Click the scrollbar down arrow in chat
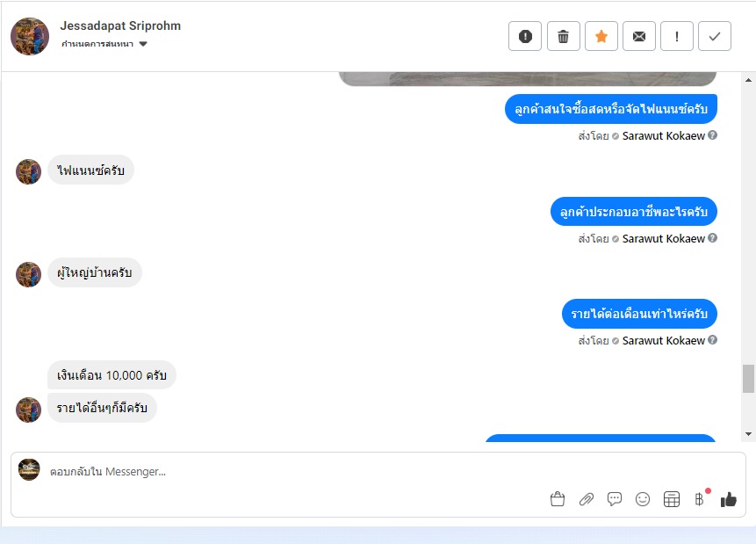756x544 pixels. pos(748,434)
